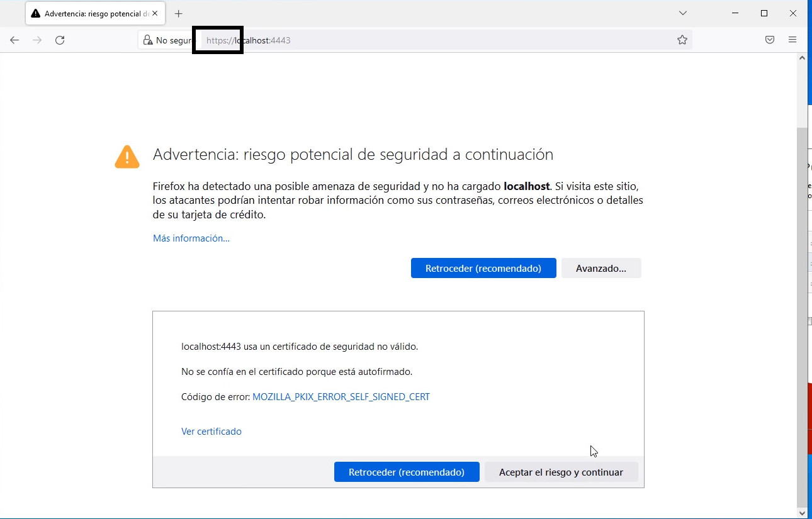Viewport: 812px width, 519px height.
Task: Click the Back navigation arrow
Action: (x=14, y=40)
